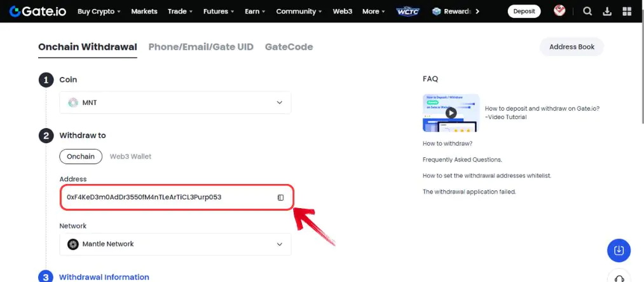Expand the Earn menu
Image resolution: width=644 pixels, height=282 pixels.
(255, 11)
